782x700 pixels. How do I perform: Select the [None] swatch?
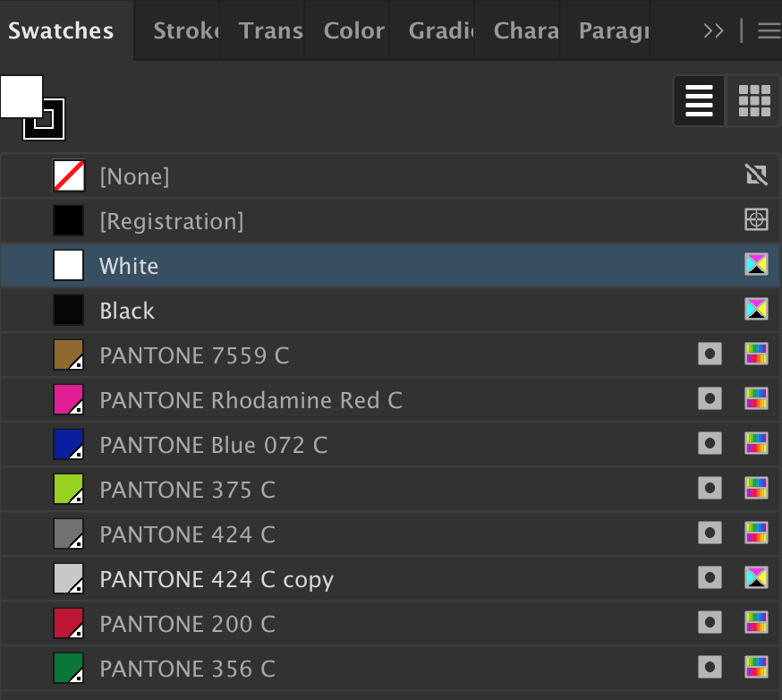click(x=134, y=176)
